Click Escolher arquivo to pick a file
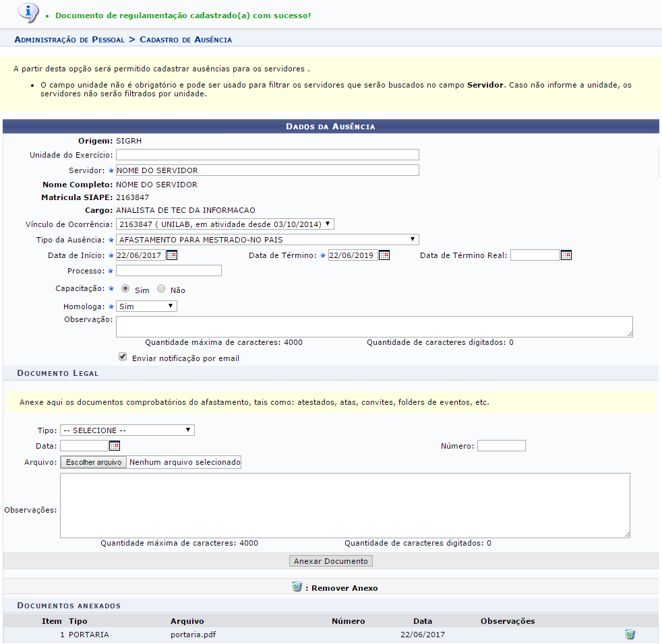The height and width of the screenshot is (644, 662). (94, 462)
